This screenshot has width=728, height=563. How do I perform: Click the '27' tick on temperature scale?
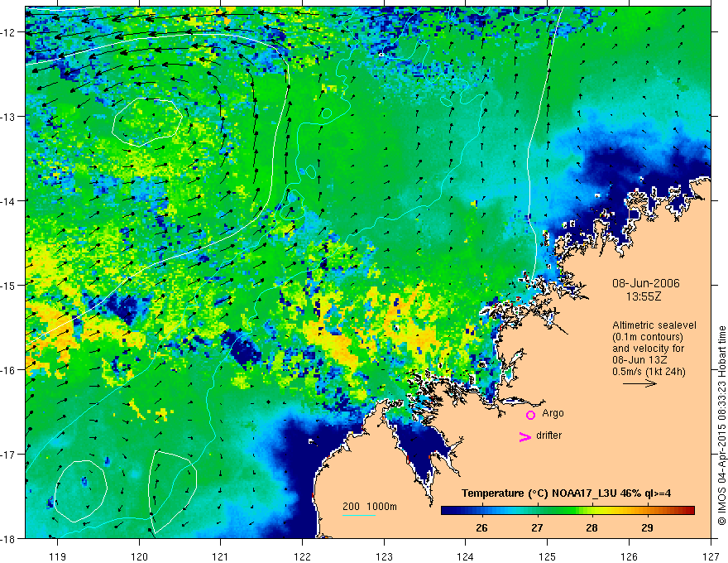coord(537,527)
